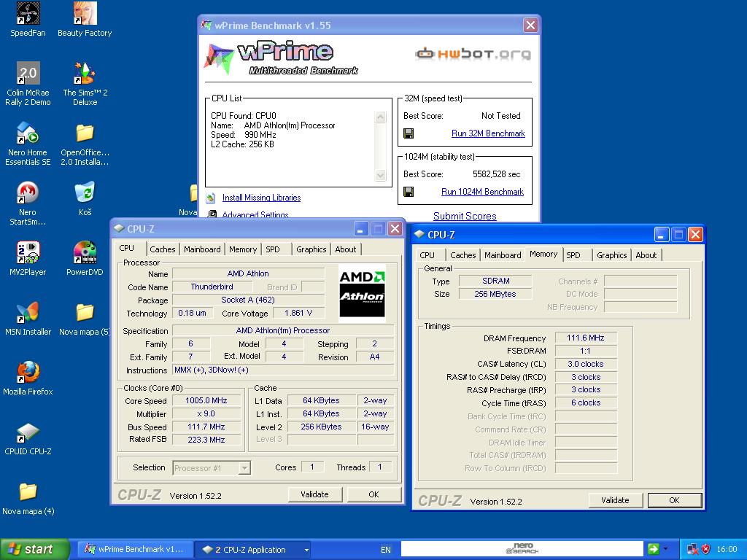
Task: Open Advanced Settings link in wPrime
Action: point(255,215)
